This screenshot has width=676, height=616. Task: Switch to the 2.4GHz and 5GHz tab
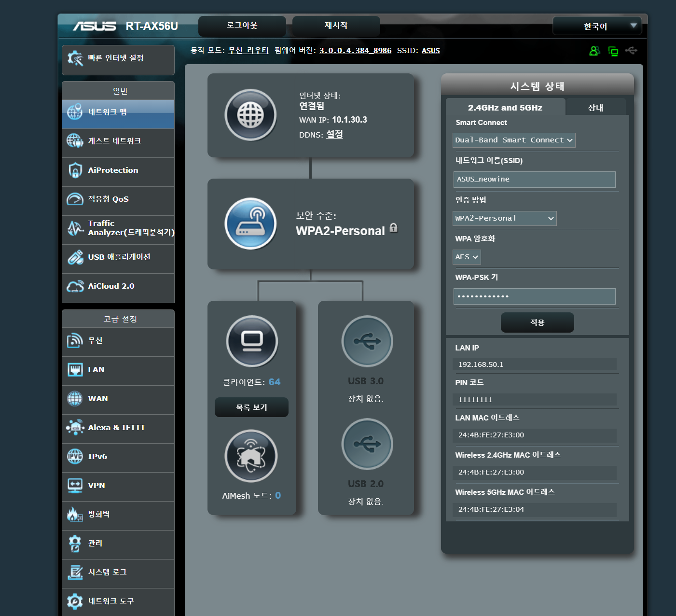point(505,107)
